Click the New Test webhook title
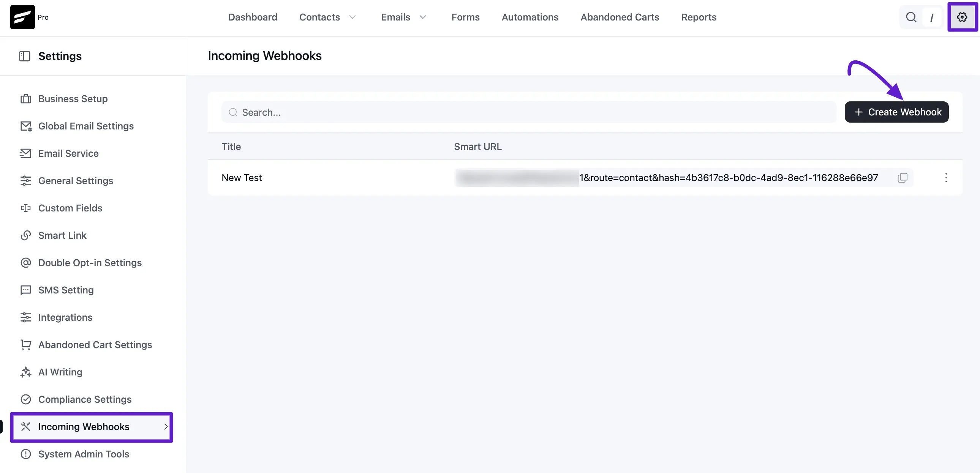This screenshot has width=980, height=473. pos(242,178)
